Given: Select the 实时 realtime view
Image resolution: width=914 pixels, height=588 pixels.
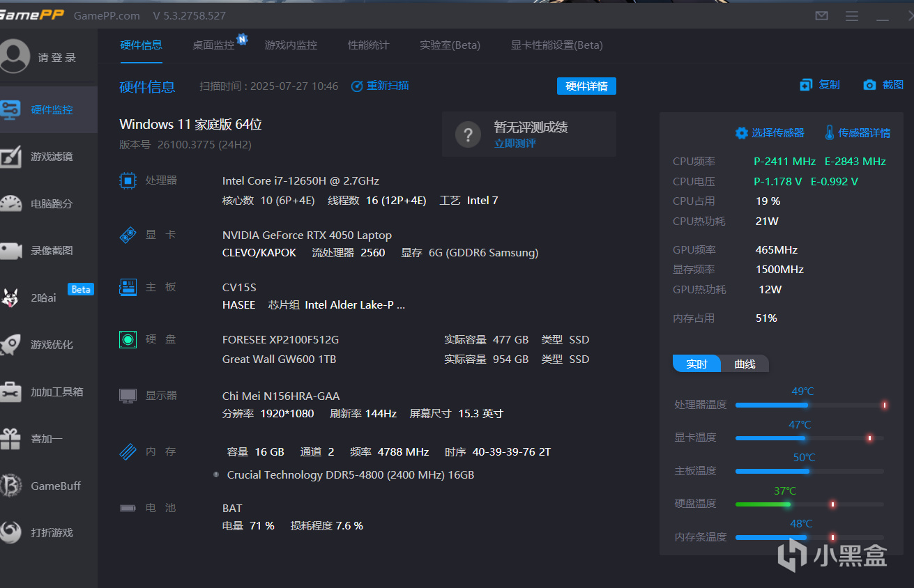Looking at the screenshot, I should (x=696, y=364).
